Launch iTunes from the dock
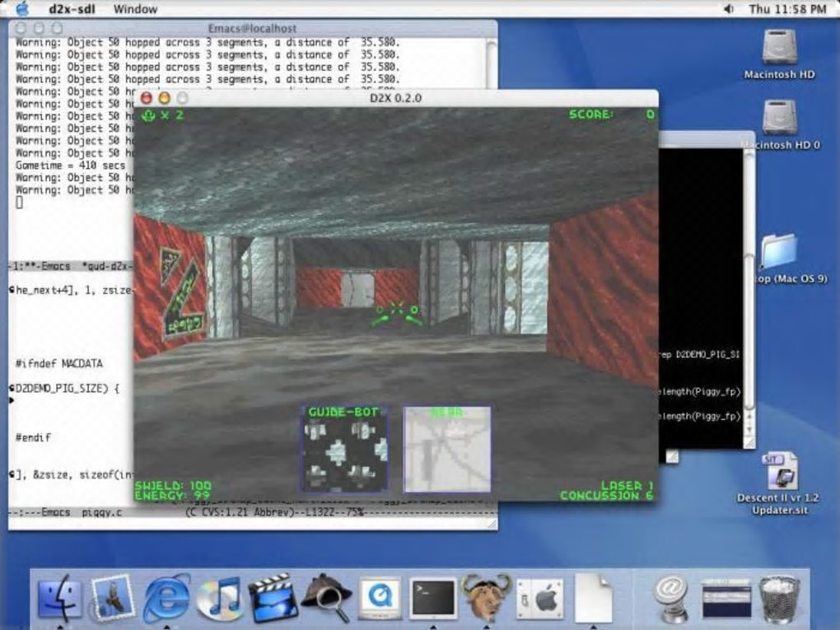The width and height of the screenshot is (840, 630). [218, 598]
